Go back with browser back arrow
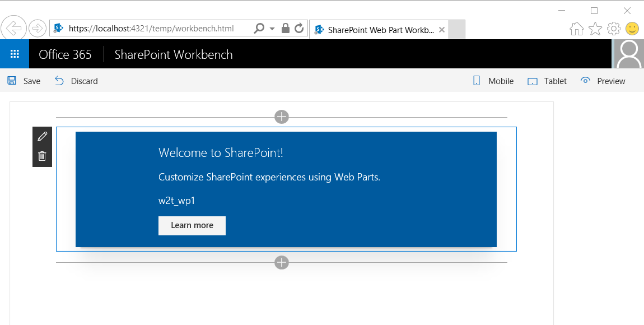 pos(14,29)
